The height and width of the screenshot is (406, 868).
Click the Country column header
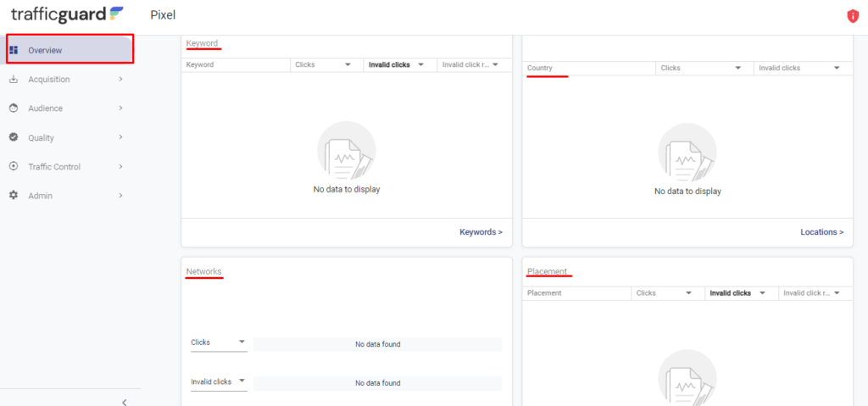[x=540, y=68]
